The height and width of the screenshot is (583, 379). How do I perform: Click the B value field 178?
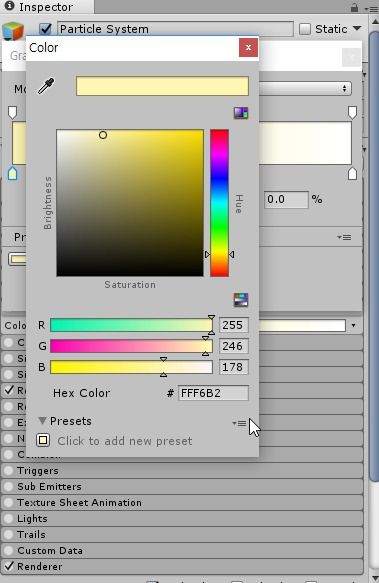coord(234,367)
